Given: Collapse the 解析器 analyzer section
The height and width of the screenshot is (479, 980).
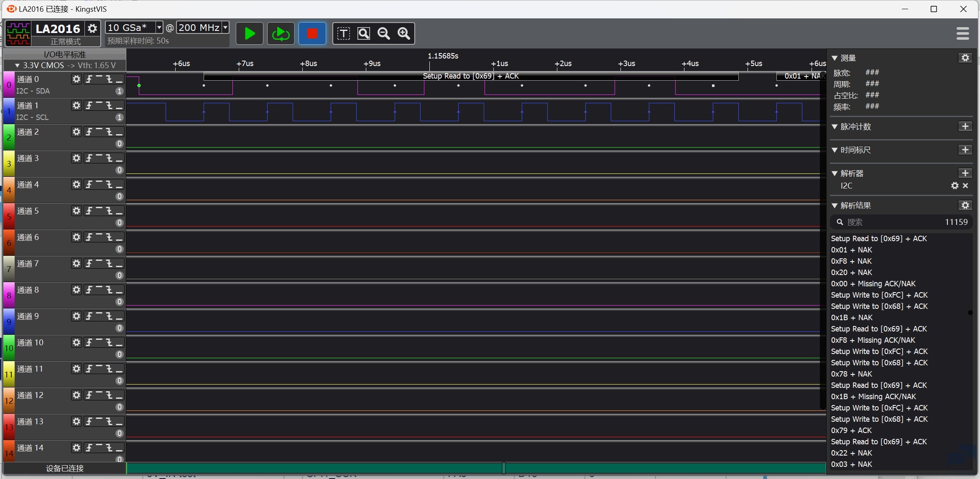Looking at the screenshot, I should click(x=835, y=173).
